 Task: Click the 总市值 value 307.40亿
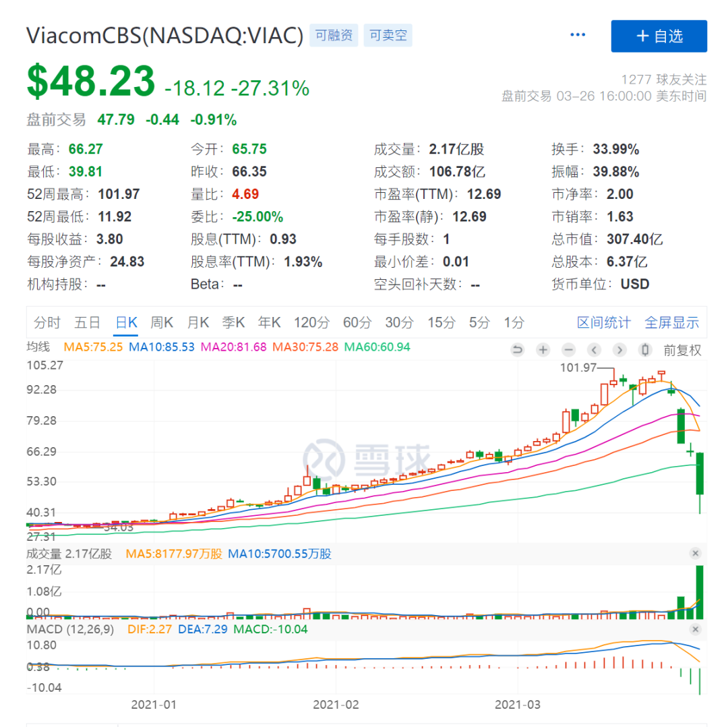click(635, 239)
